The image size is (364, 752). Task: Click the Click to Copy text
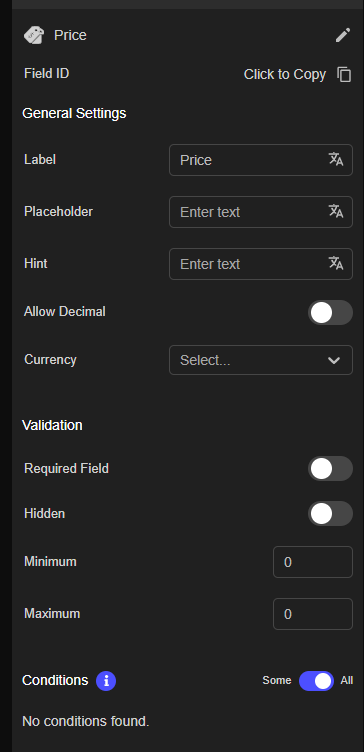click(285, 74)
